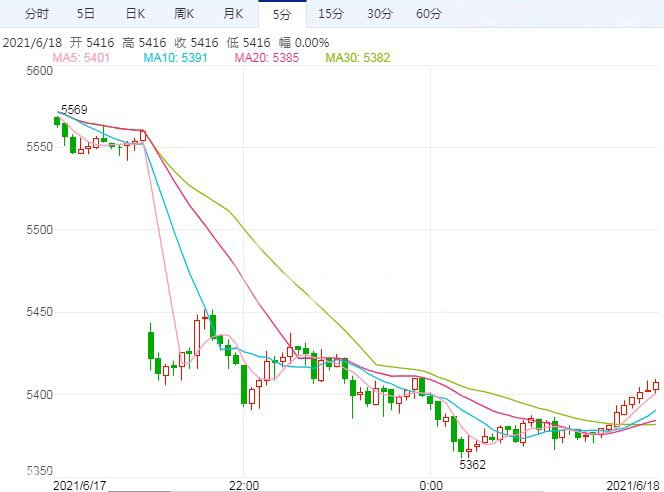Switch to the 周K weekly tab

(x=184, y=13)
